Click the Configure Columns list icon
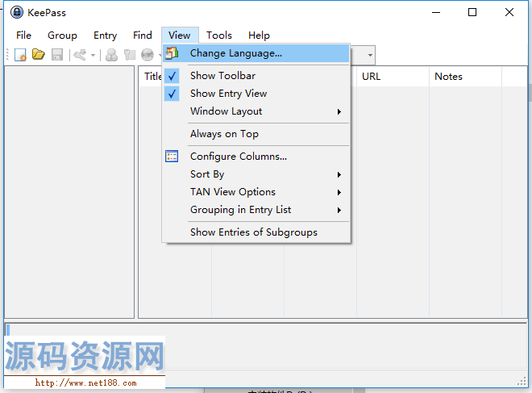The width and height of the screenshot is (532, 393). coord(172,157)
